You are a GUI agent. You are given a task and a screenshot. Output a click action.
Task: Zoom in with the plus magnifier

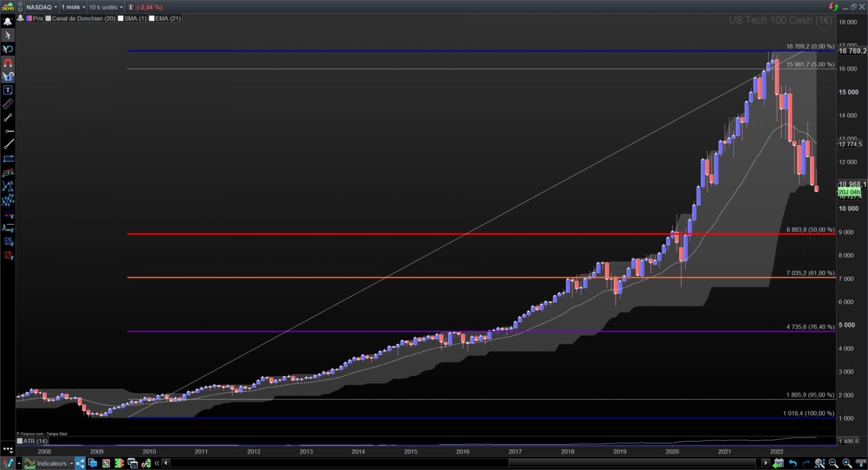coord(847,464)
